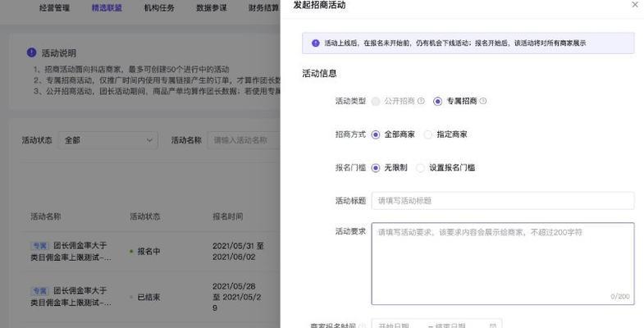Click the 0/200 character counter
Viewport: 644px width, 328px height.
coord(619,296)
